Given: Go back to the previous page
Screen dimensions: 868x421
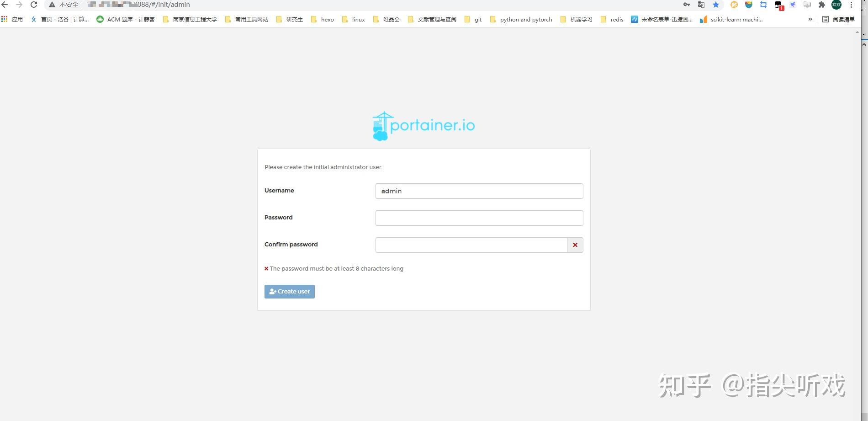Looking at the screenshot, I should click(5, 5).
